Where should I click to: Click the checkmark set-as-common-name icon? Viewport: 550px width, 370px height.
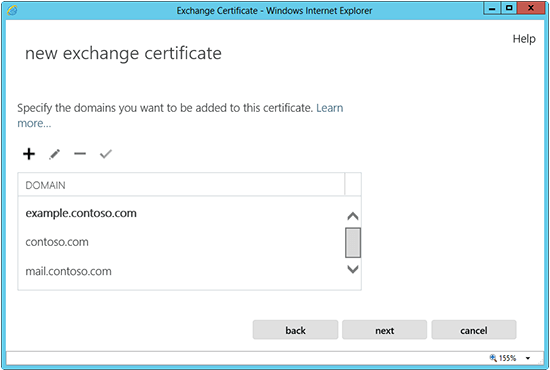click(106, 154)
